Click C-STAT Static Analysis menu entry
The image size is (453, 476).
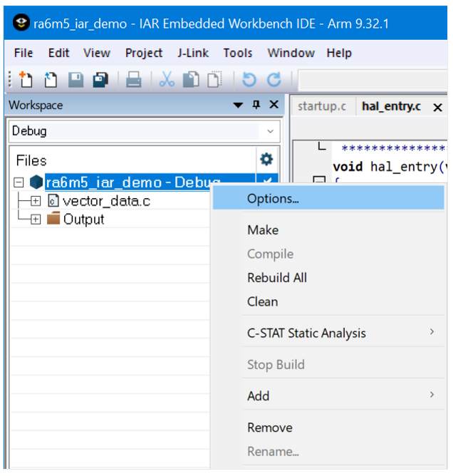point(328,333)
